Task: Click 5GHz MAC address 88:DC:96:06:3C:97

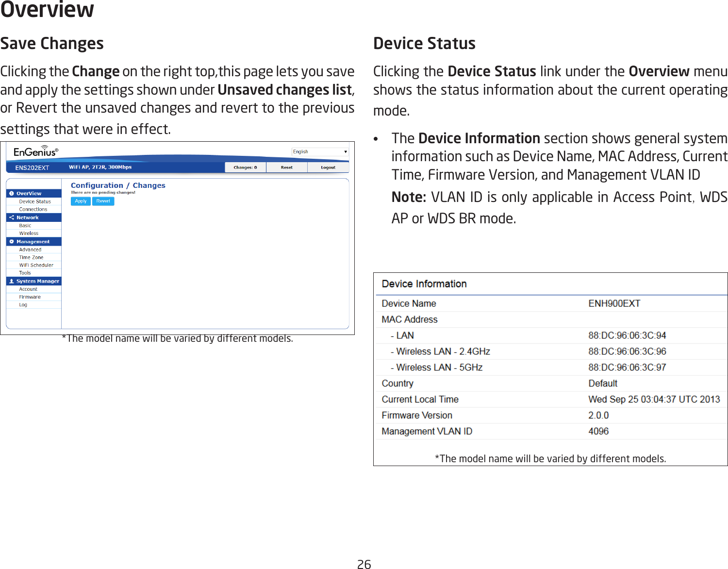Action: point(627,368)
